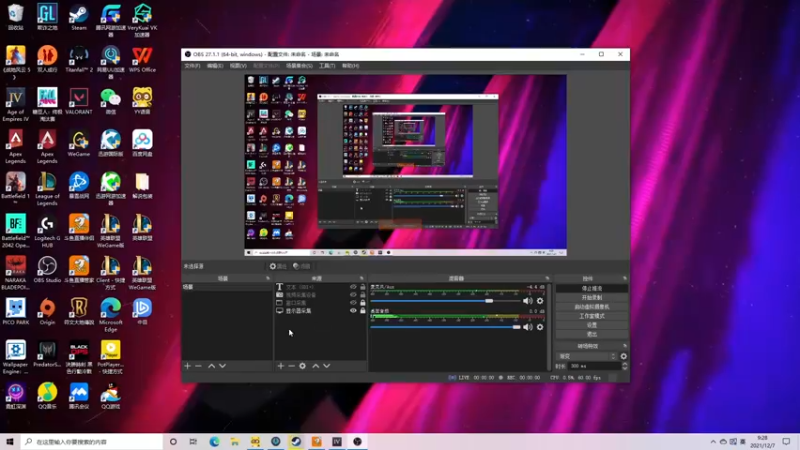The width and height of the screenshot is (800, 450).
Task: Undock the Sources panel via its corner icon
Action: tap(361, 279)
